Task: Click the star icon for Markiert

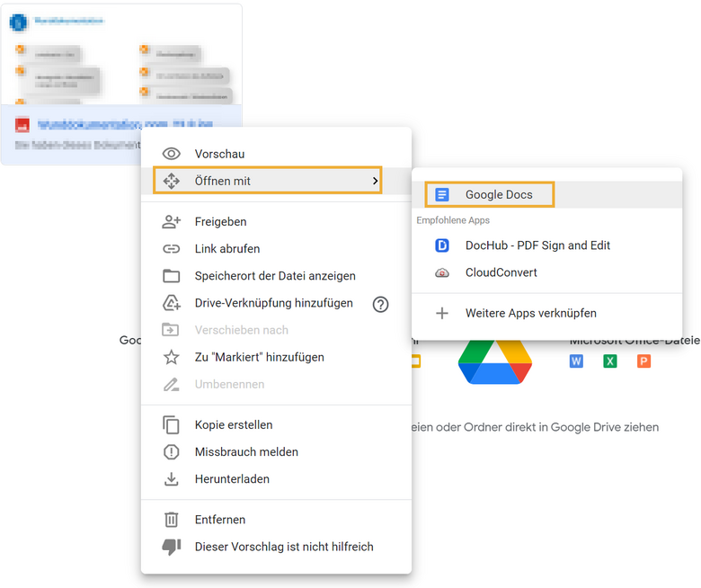Action: [172, 357]
